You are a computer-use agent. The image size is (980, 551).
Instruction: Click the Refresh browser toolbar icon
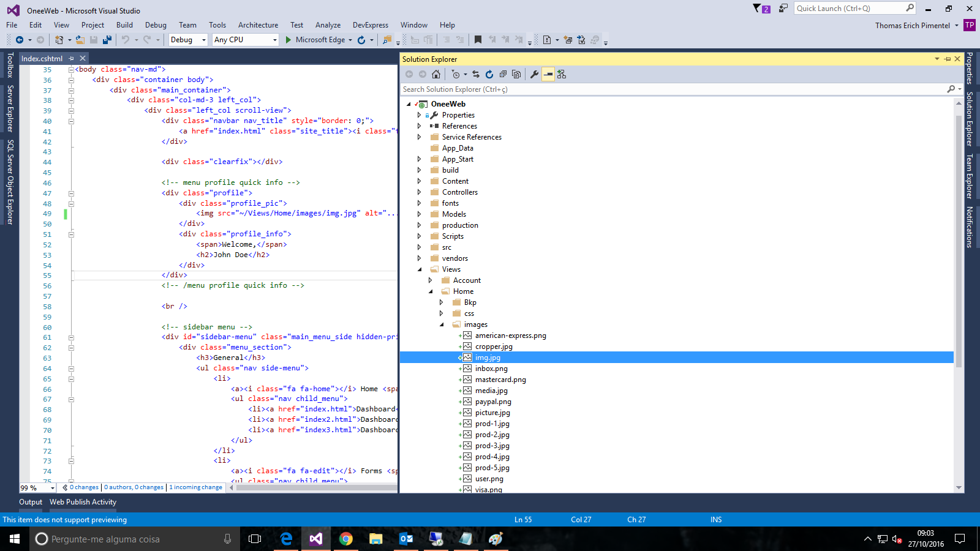(361, 40)
